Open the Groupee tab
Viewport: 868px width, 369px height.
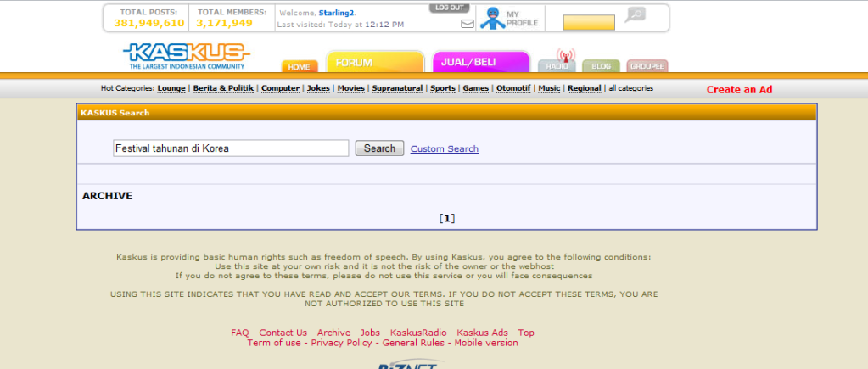647,66
